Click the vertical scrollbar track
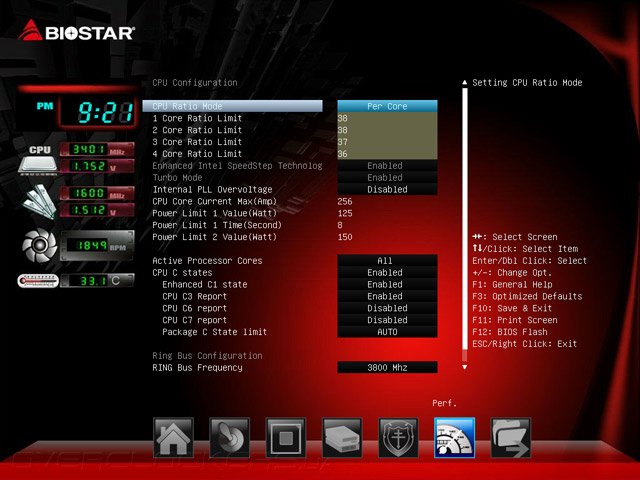 point(464,224)
